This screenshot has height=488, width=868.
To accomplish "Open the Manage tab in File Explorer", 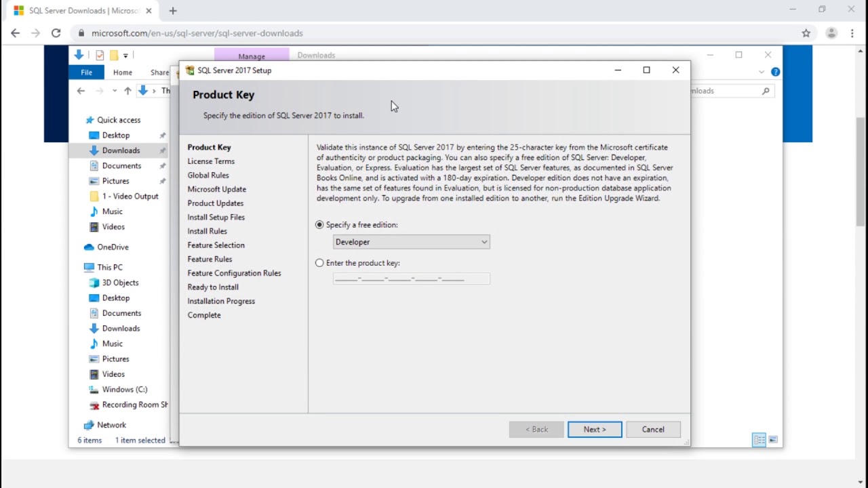I will 252,56.
